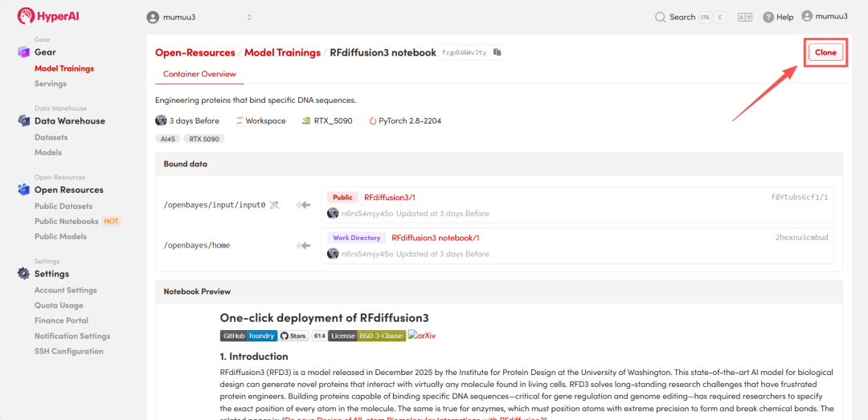Viewport: 868px width, 420px height.
Task: Click the Clone button
Action: 825,52
